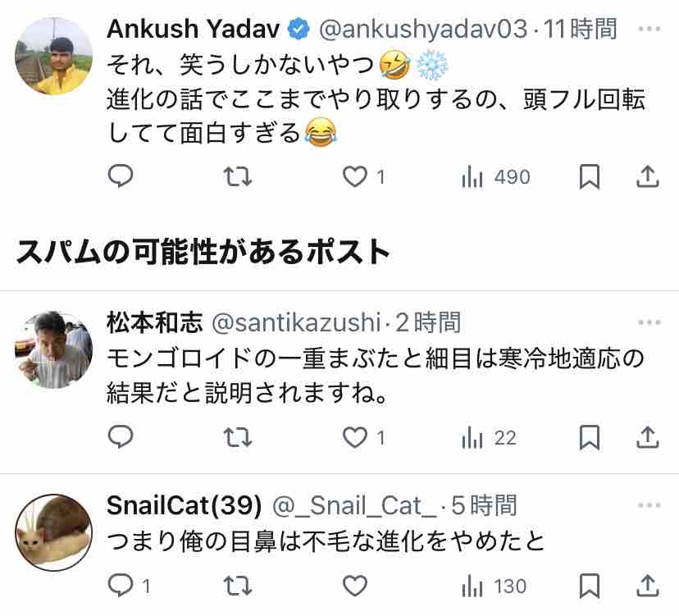Viewport: 679px width, 616px height.
Task: Bookmark 松本和志's post
Action: (x=590, y=437)
